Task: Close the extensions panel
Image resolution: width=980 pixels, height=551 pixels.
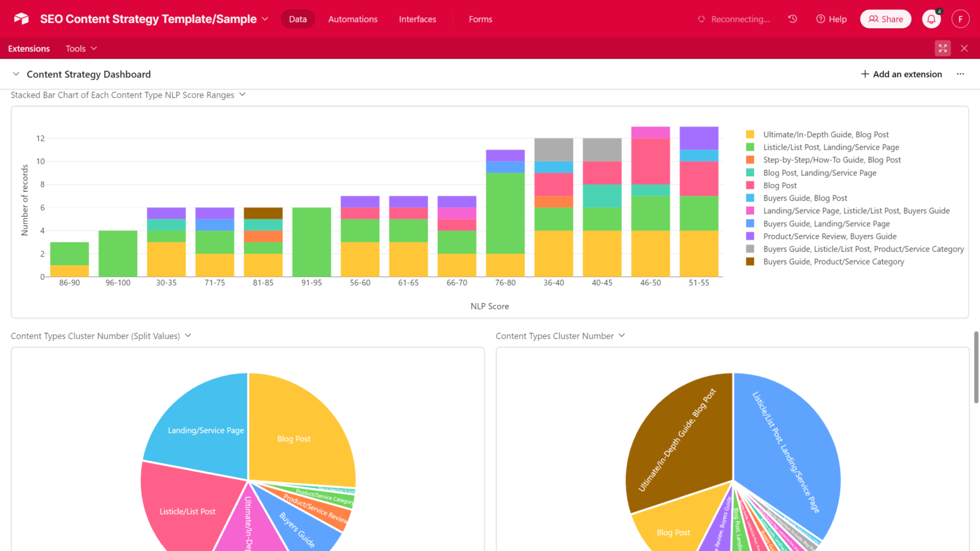Action: click(964, 48)
